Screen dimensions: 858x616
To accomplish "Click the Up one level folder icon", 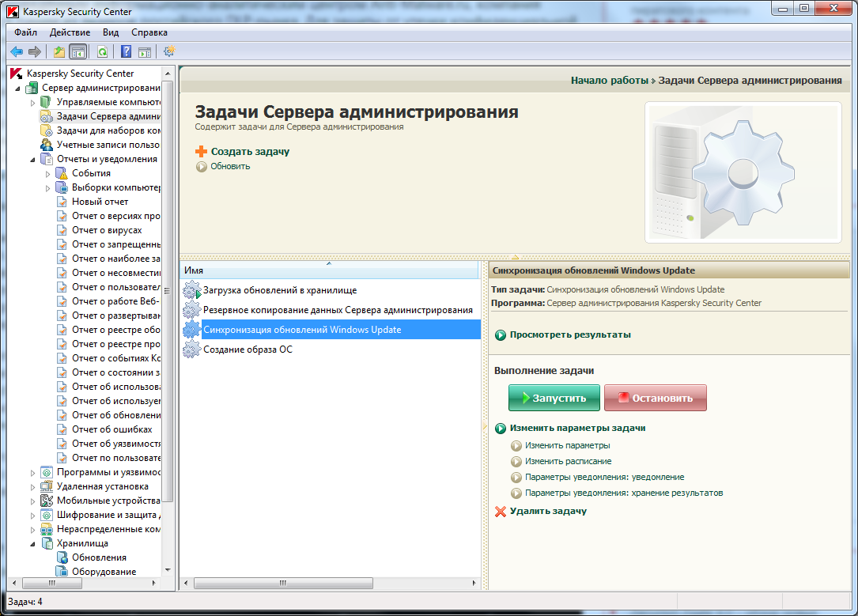I will [59, 52].
